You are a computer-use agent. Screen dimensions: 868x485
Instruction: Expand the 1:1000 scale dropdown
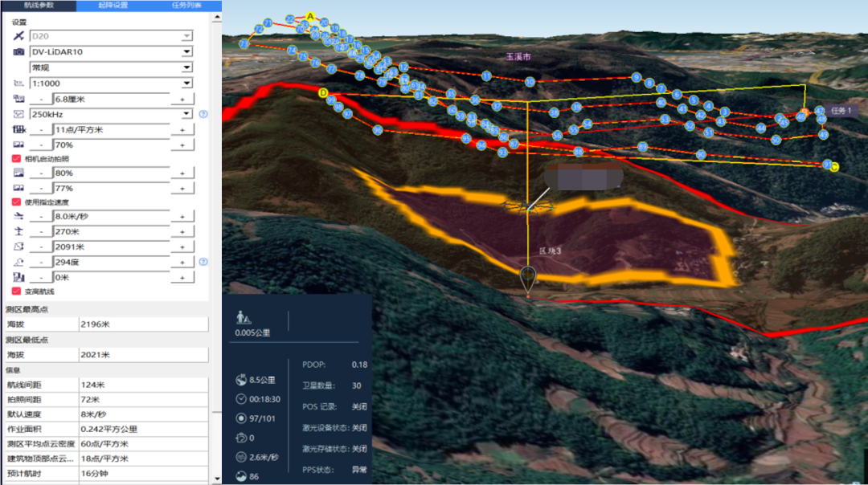(186, 84)
